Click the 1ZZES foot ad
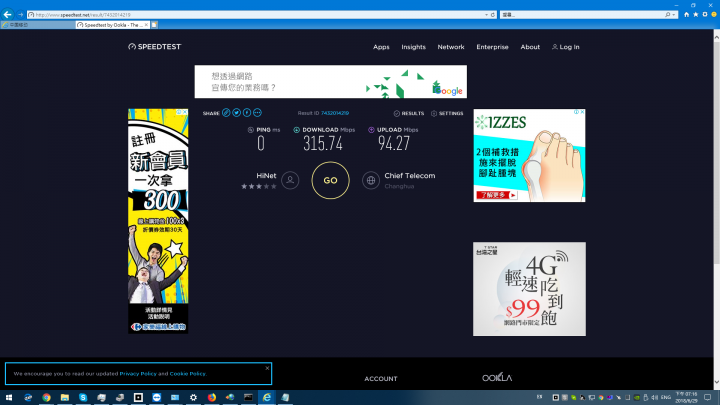Image resolution: width=720 pixels, height=405 pixels. point(529,155)
